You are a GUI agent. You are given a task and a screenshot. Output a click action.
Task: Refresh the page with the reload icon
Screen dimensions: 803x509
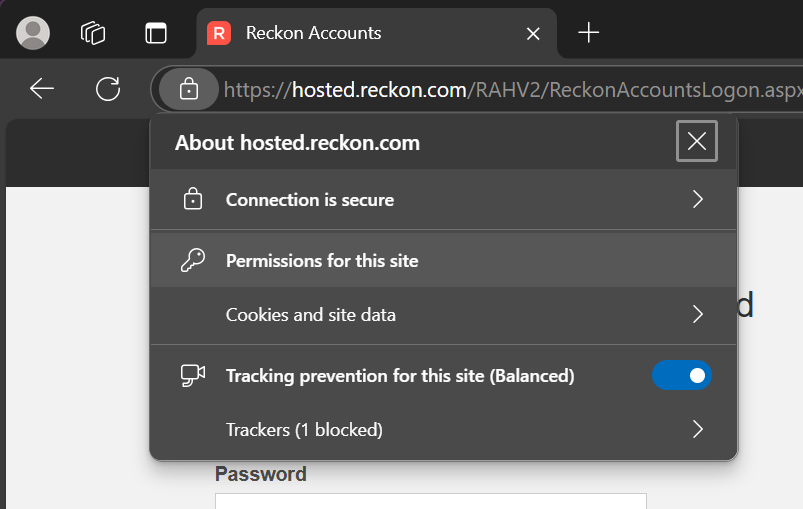[108, 89]
